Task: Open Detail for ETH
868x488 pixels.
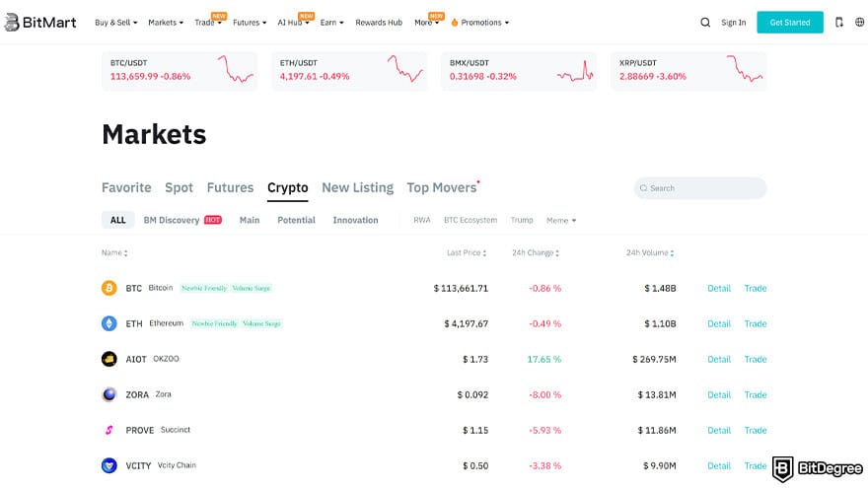Action: (x=719, y=323)
